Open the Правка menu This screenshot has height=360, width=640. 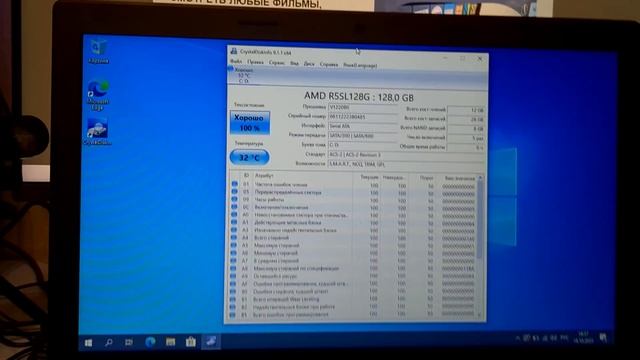point(255,62)
